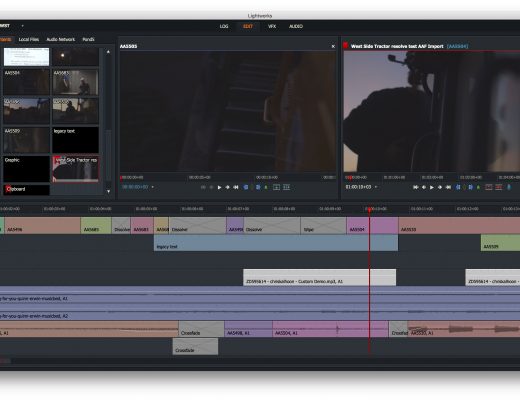Nudge one frame forward in source viewer
Screen dimensions: 520x400
click(x=227, y=187)
